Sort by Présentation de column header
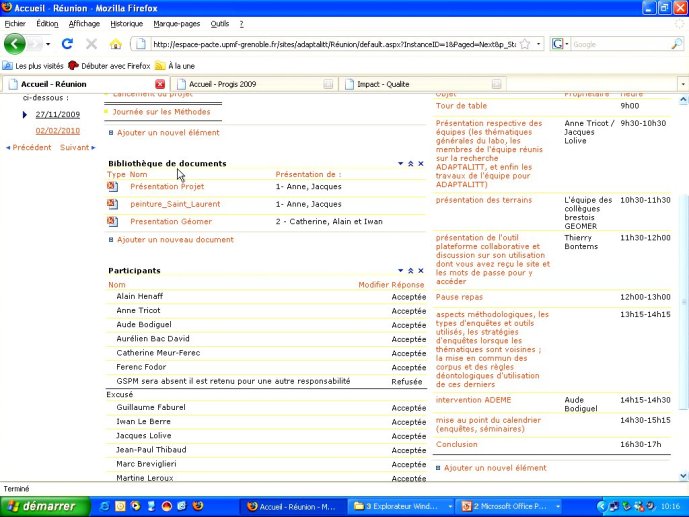Image resolution: width=689 pixels, height=517 pixels. pos(308,174)
